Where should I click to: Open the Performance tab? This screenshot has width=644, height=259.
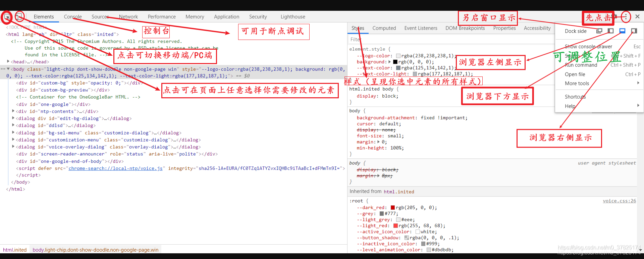(x=162, y=17)
